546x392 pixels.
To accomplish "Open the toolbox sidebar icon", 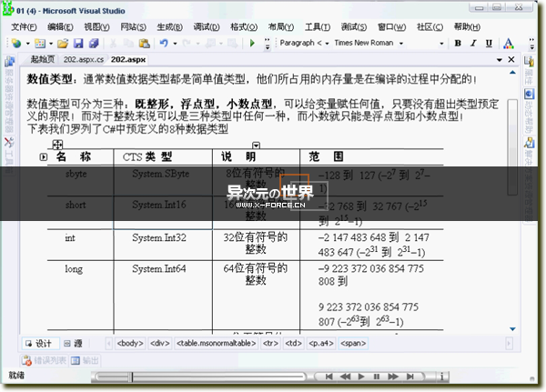I will (9, 143).
